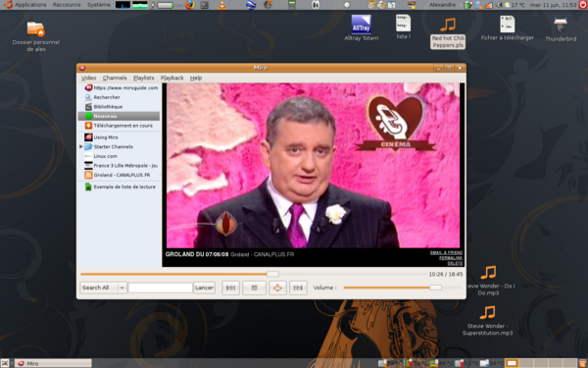Viewport: 588px width, 368px height.
Task: Click the GROLAND DU 07/06/08 title
Action: click(x=197, y=254)
